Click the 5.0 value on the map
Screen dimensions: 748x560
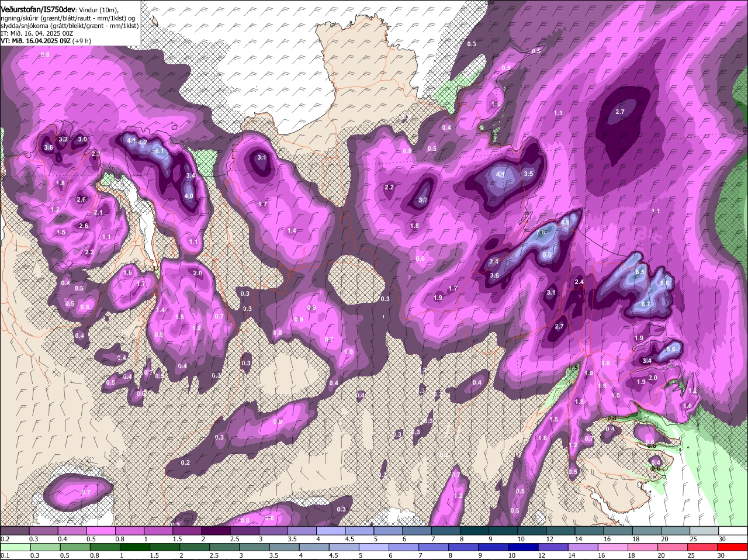(x=547, y=255)
